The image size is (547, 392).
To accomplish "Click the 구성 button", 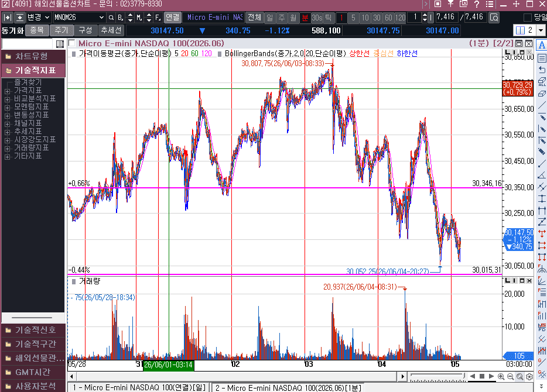I will tap(86, 30).
